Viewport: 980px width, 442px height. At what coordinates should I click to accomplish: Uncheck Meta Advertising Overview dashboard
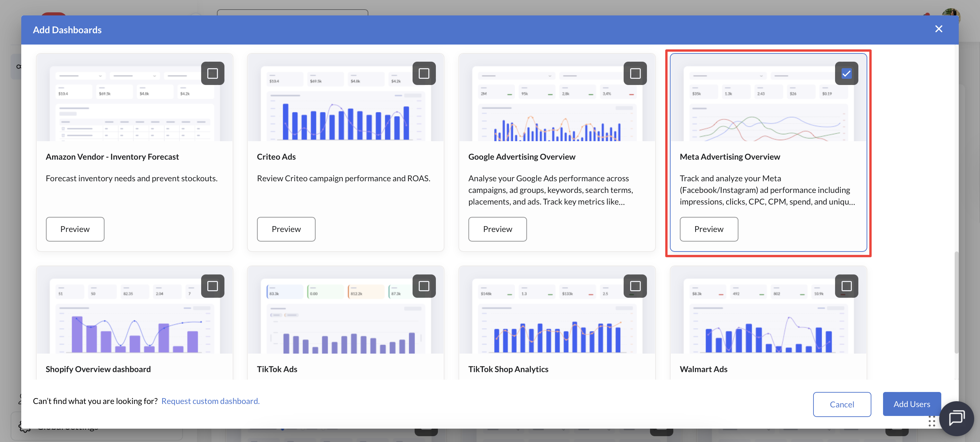point(846,73)
